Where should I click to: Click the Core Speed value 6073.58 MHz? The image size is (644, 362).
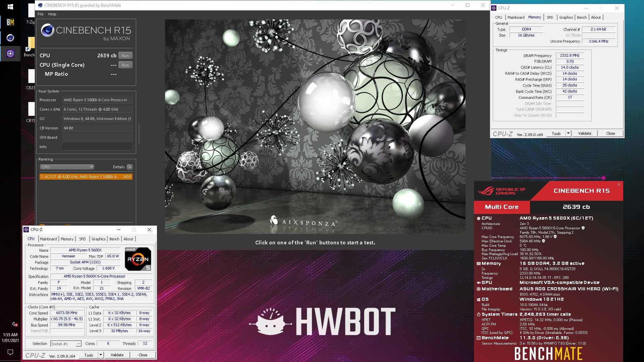[67, 313]
